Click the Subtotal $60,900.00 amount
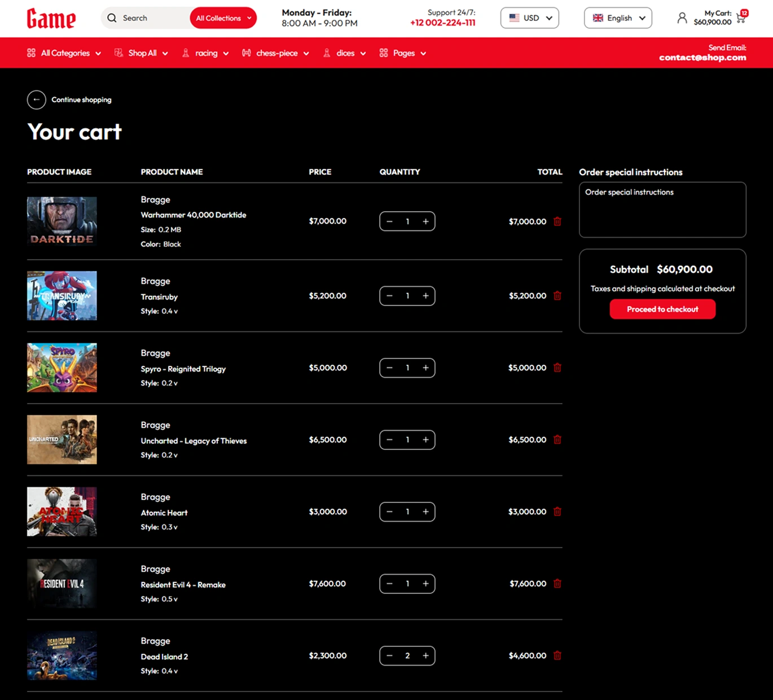 [684, 270]
